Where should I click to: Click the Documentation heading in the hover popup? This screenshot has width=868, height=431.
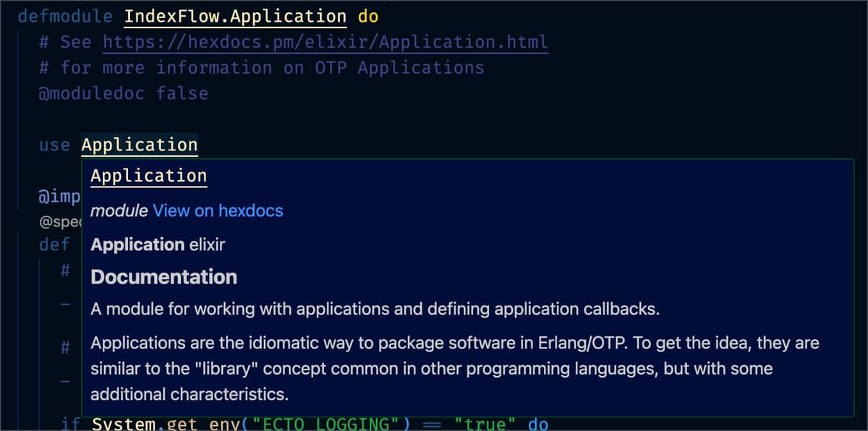163,277
